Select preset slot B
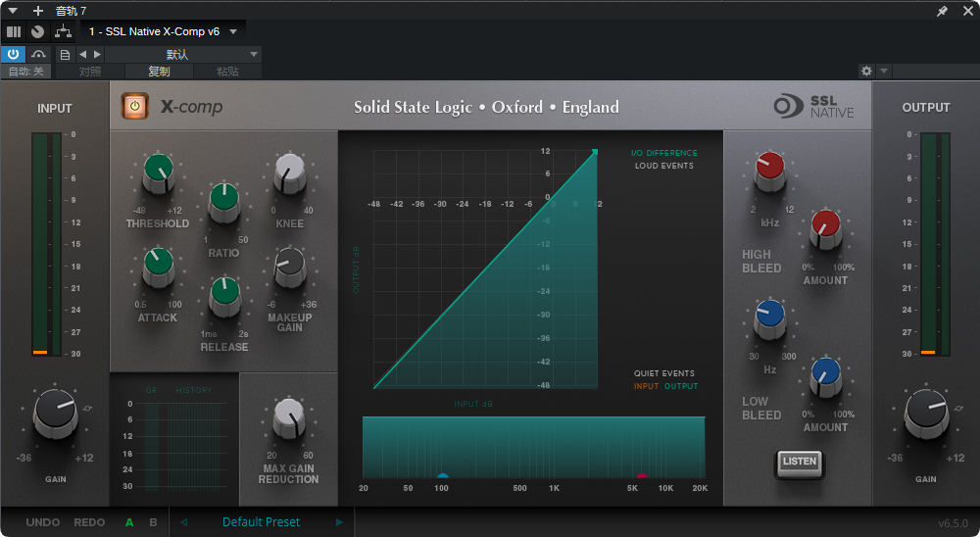Image resolution: width=980 pixels, height=537 pixels. pos(153,522)
